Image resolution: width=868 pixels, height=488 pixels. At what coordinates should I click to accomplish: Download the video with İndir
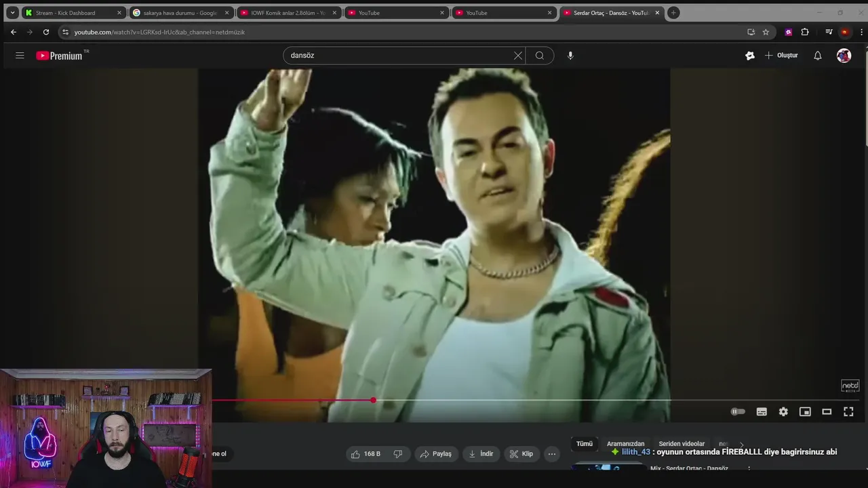click(481, 454)
